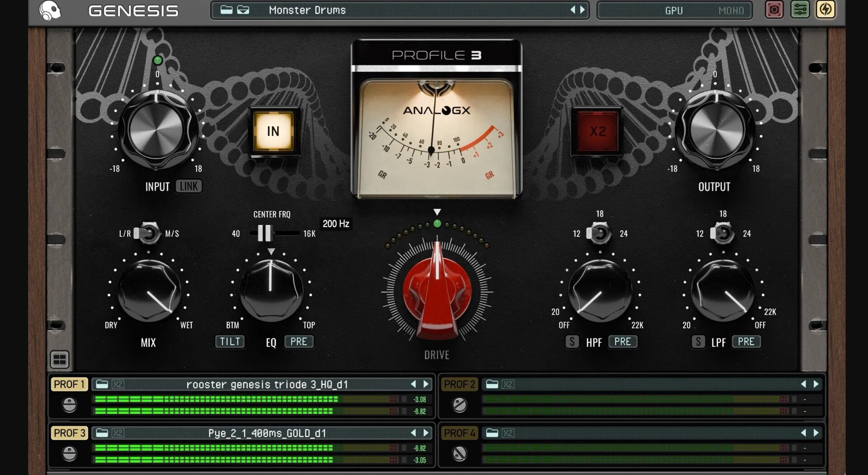
Task: Open the snapshot camera icon in top toolbar
Action: (774, 9)
